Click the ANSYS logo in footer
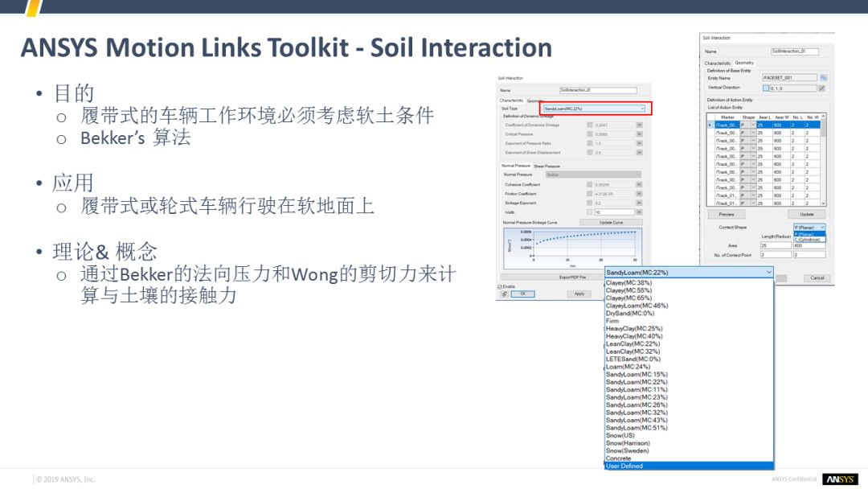Image resolution: width=868 pixels, height=489 pixels. point(840,479)
